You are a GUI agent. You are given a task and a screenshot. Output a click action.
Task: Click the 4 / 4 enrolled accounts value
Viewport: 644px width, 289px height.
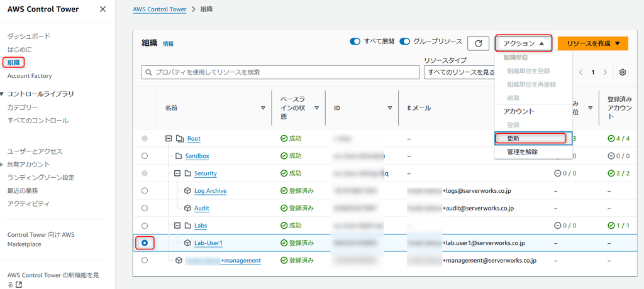(619, 139)
